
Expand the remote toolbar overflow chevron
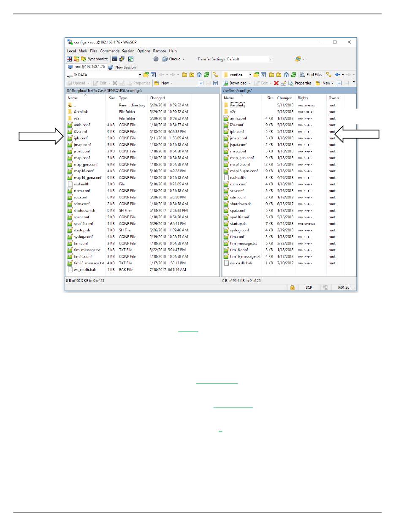(354, 82)
